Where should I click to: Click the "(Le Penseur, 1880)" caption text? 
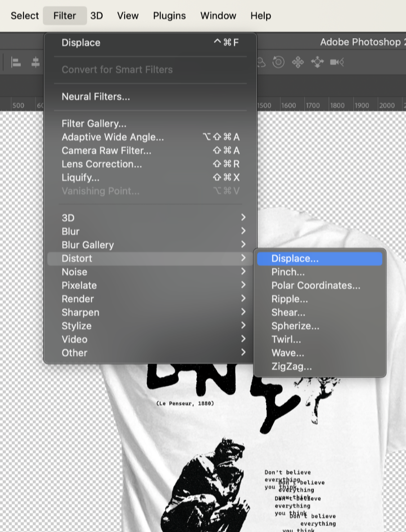click(185, 403)
